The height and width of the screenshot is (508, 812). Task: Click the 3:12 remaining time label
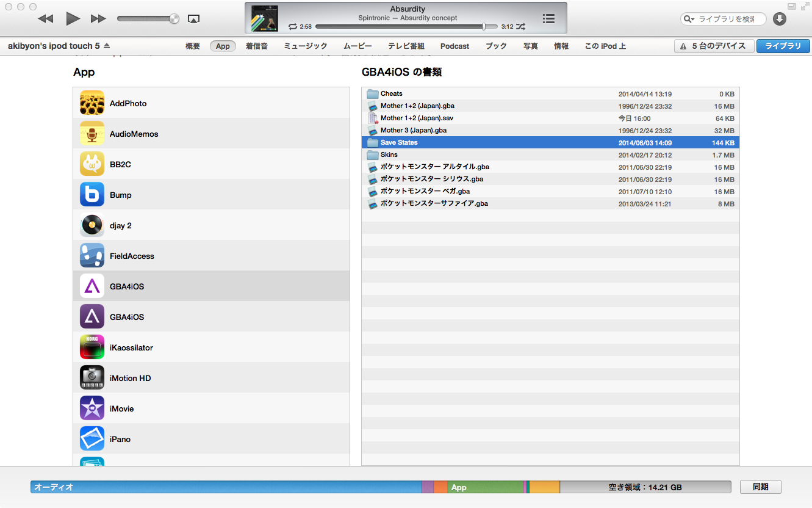pyautogui.click(x=507, y=27)
